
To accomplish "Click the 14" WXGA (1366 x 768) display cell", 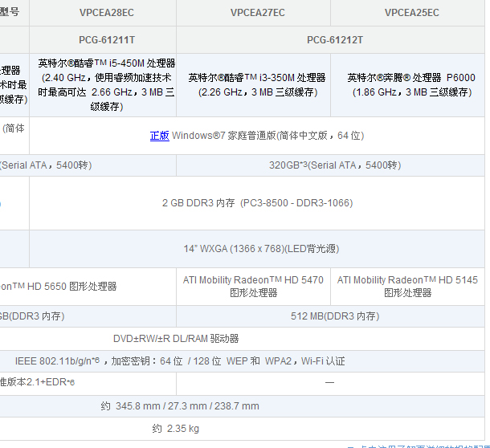I will coord(257,249).
